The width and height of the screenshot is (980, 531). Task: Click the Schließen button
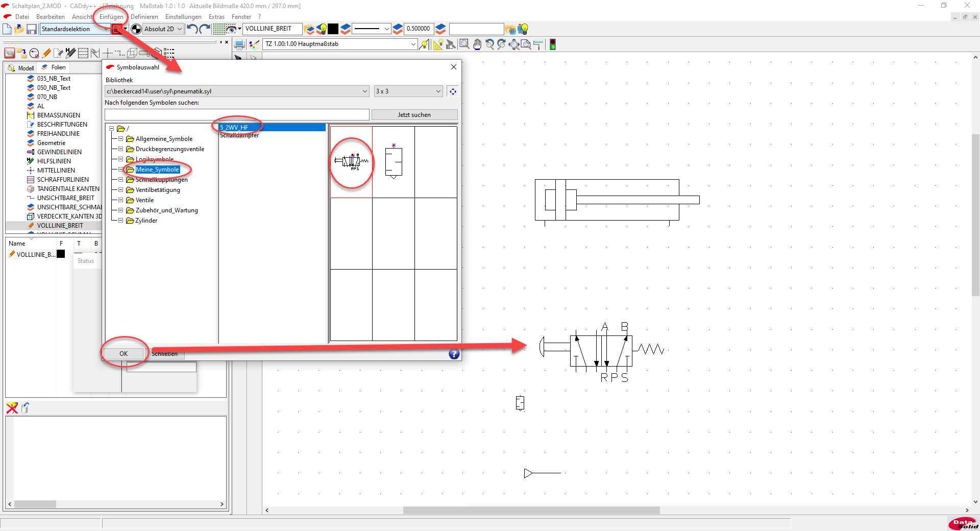165,353
